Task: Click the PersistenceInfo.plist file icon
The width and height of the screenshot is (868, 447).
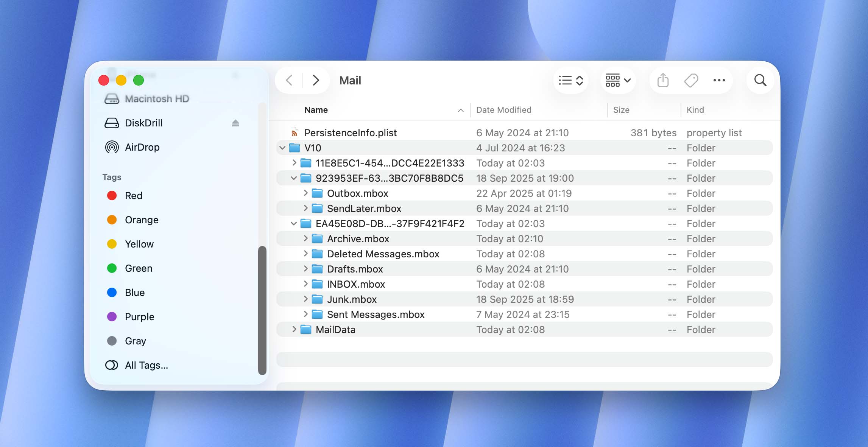Action: pos(294,132)
